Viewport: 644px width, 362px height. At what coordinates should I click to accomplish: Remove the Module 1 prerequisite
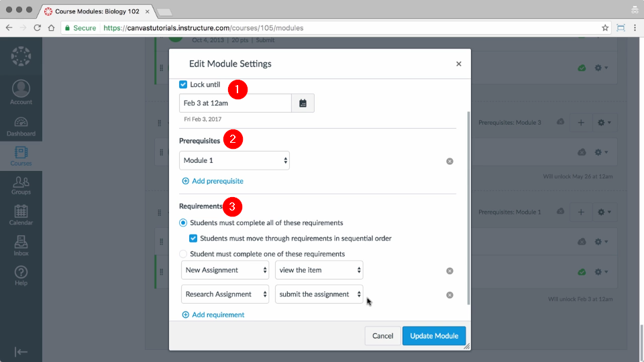(449, 161)
